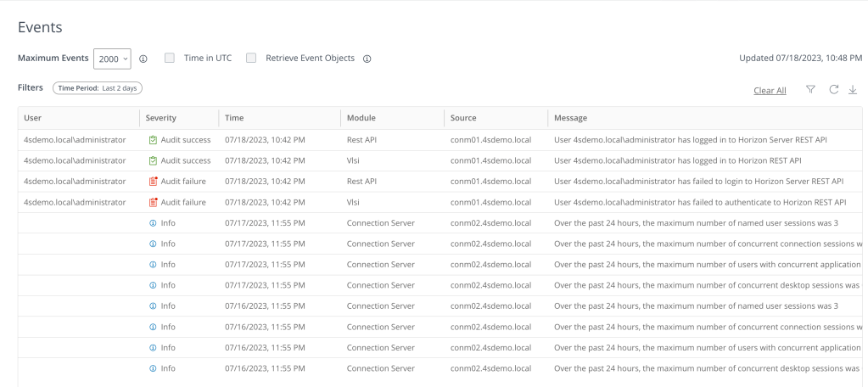Click the filter funnel icon
Screen dimensions: 868x387
point(810,90)
